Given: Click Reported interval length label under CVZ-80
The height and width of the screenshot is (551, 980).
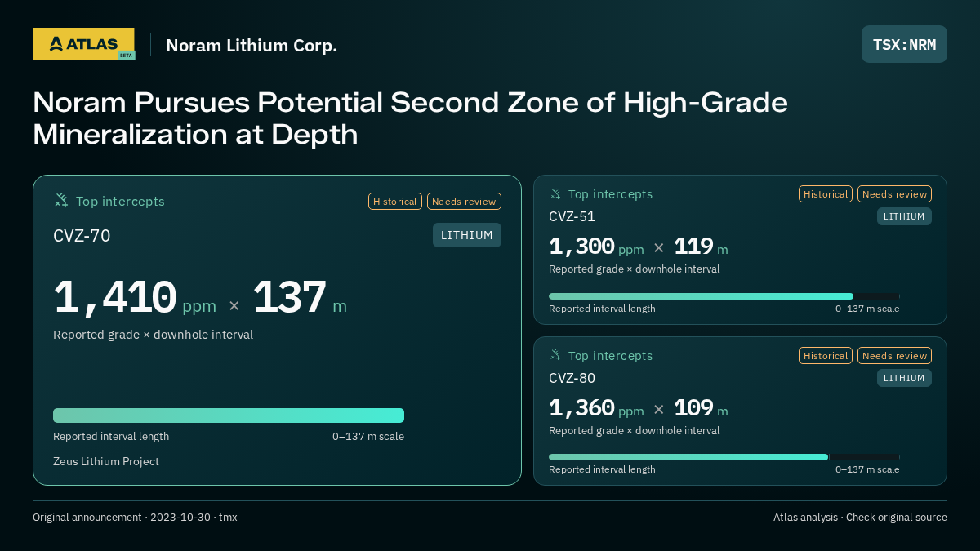Looking at the screenshot, I should (x=602, y=469).
